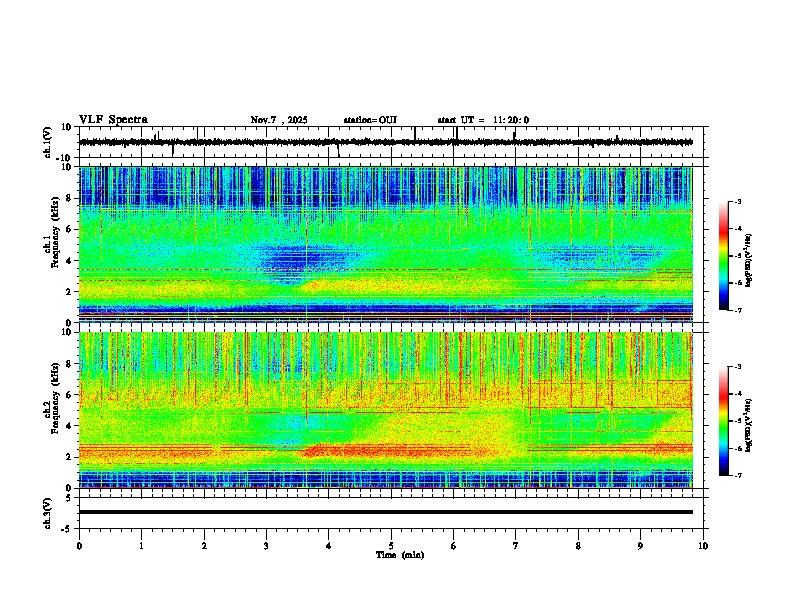Click tick label "3" on the Time axis
The height and width of the screenshot is (612, 792).
(x=266, y=546)
